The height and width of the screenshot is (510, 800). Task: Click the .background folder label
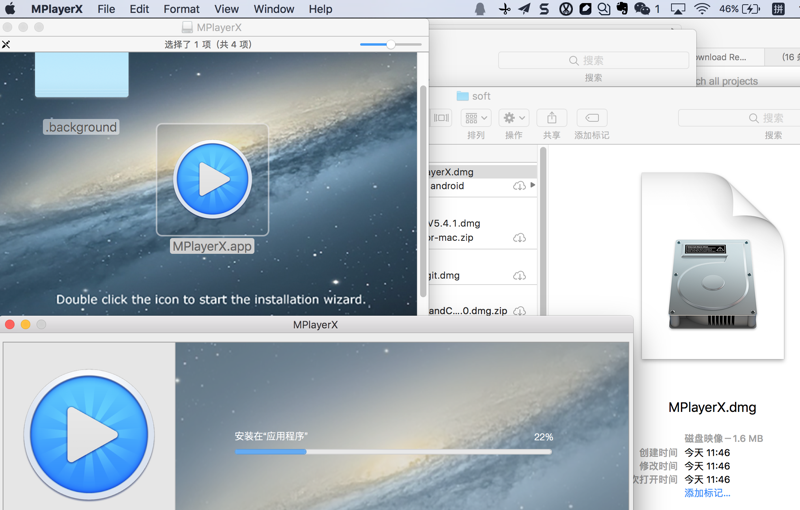(x=81, y=127)
